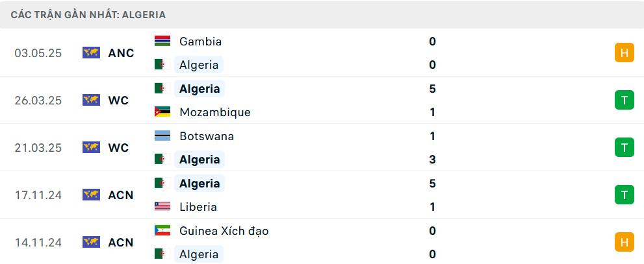Viewport: 644px width, 264px height.
Task: Click the Mozambique flag icon
Action: 162,112
